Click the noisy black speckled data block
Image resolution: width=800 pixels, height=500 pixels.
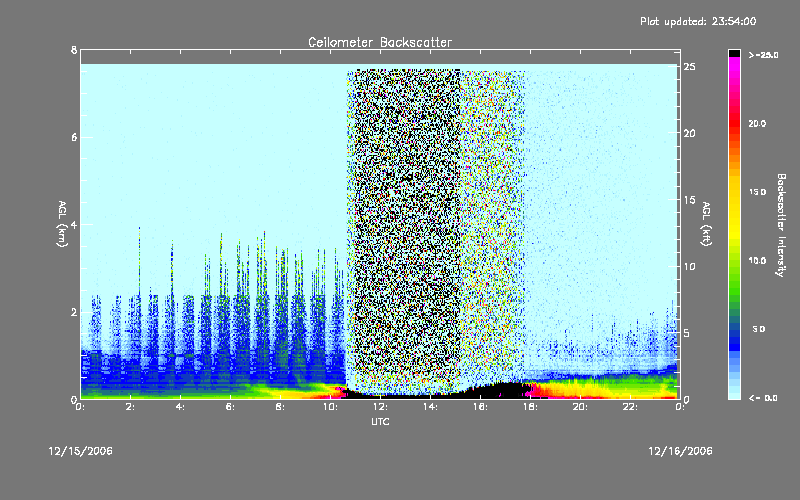coord(406,230)
